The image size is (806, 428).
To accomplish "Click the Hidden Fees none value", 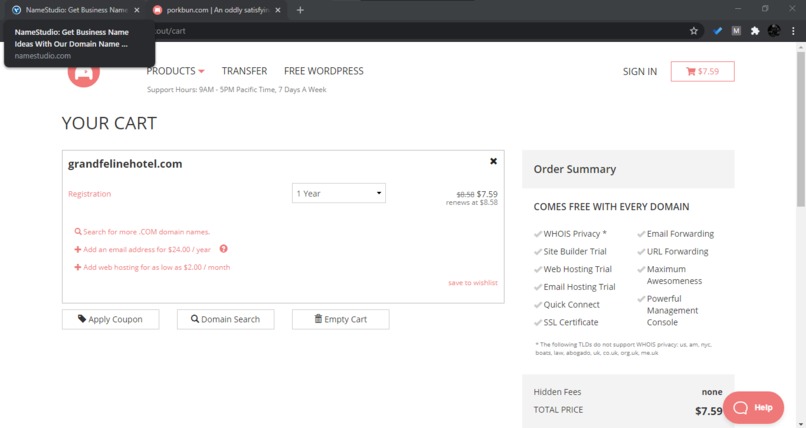I will 712,392.
